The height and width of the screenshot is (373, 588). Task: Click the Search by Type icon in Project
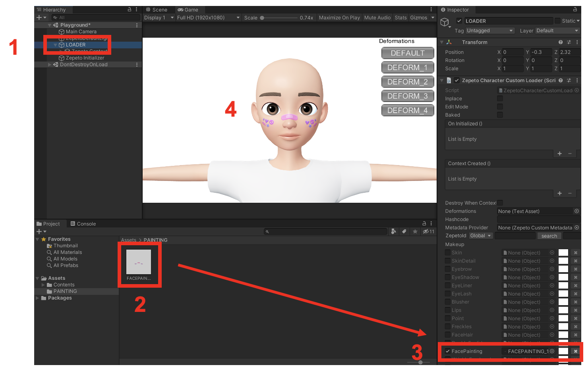click(x=393, y=231)
